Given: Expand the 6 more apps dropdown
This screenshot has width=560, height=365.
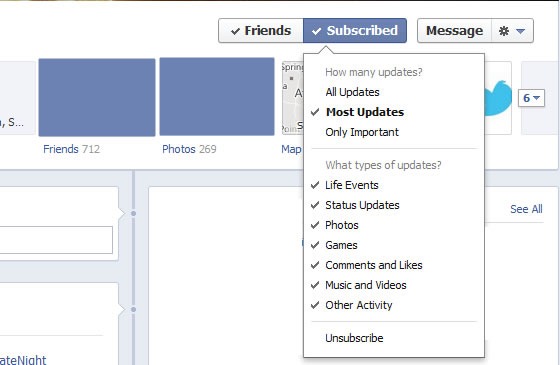Looking at the screenshot, I should (531, 98).
